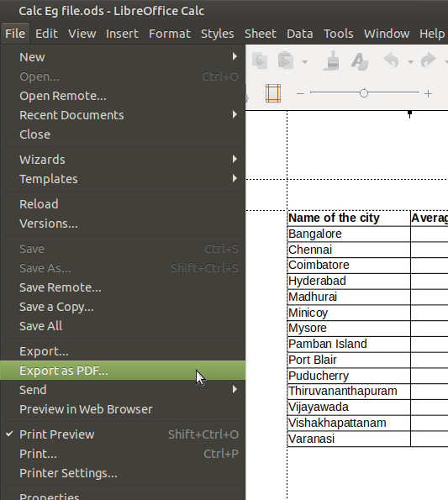Click the Mysore cell
448x500 pixels.
[x=349, y=329]
